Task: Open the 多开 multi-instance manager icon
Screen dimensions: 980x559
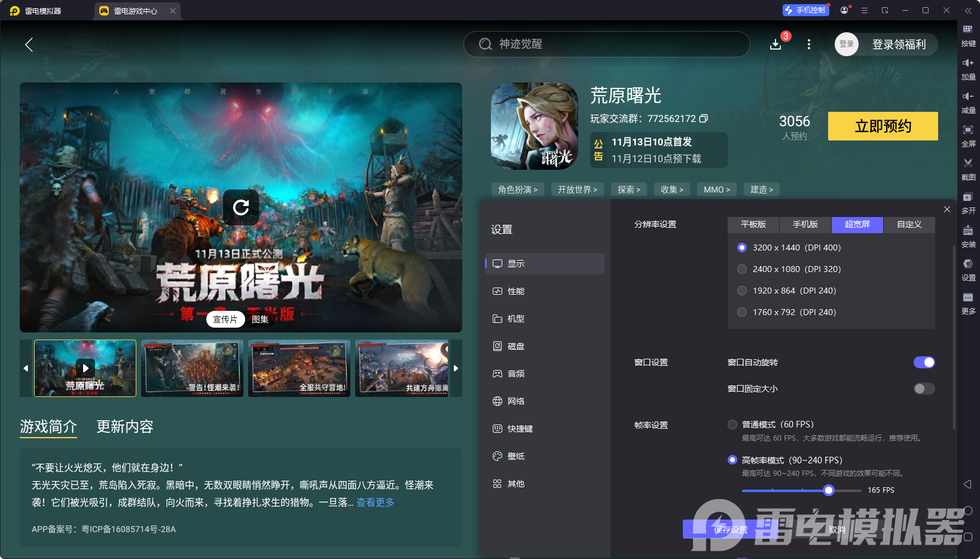Action: [968, 203]
